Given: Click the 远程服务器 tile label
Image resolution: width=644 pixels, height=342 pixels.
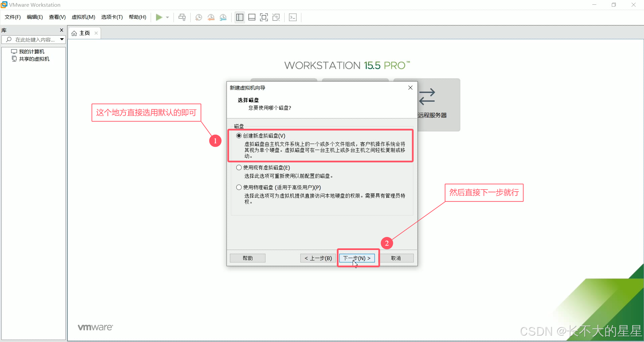Looking at the screenshot, I should point(432,115).
